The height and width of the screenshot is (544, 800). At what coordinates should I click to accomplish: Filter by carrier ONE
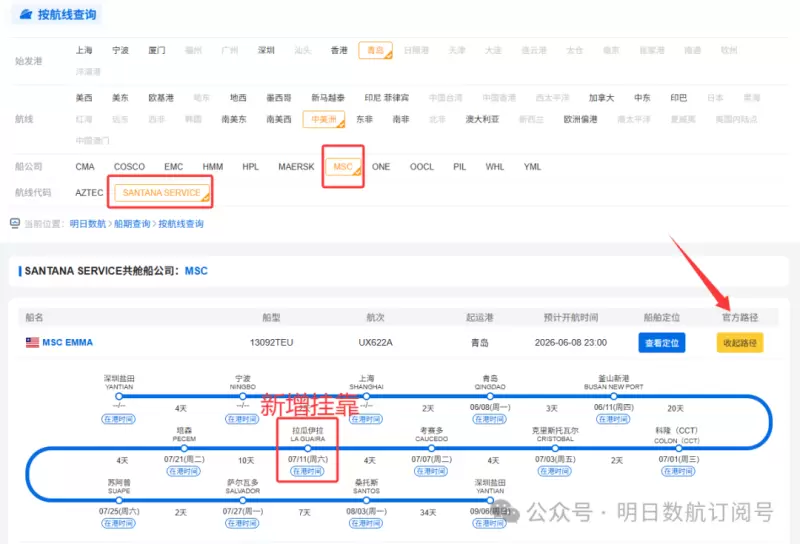coord(381,166)
